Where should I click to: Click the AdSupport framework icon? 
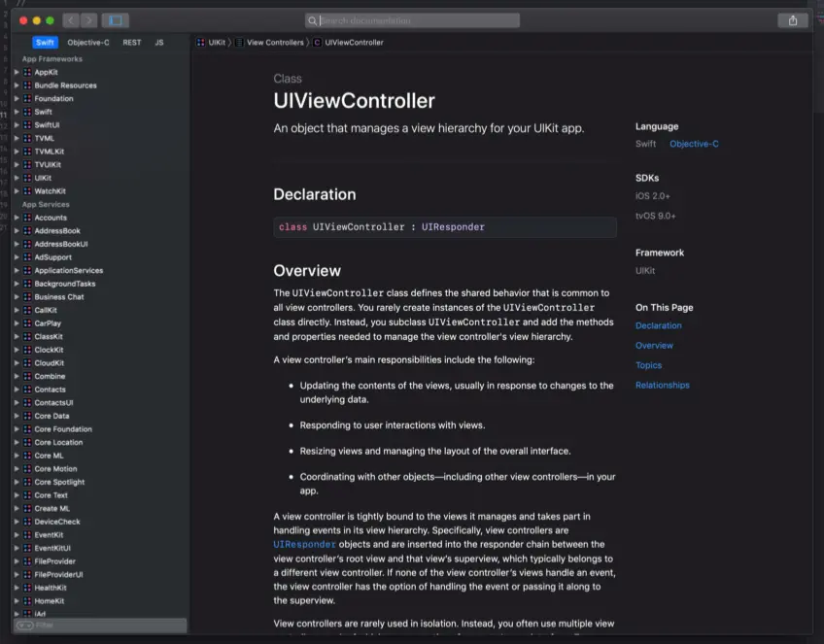(x=27, y=257)
